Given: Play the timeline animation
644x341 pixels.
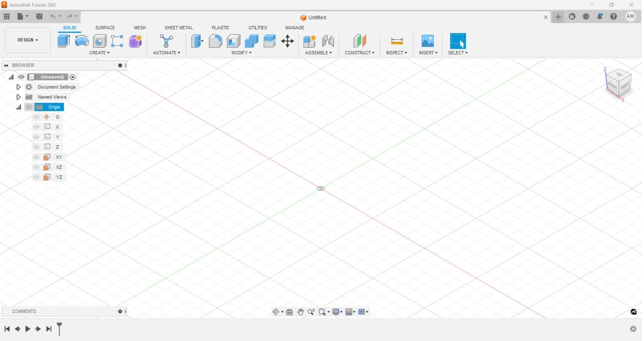Looking at the screenshot, I should tap(28, 330).
